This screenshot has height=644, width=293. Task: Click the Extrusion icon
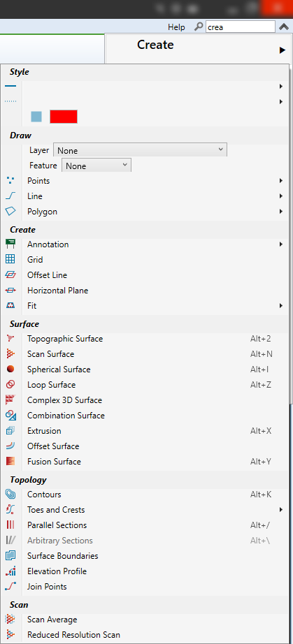(x=10, y=430)
